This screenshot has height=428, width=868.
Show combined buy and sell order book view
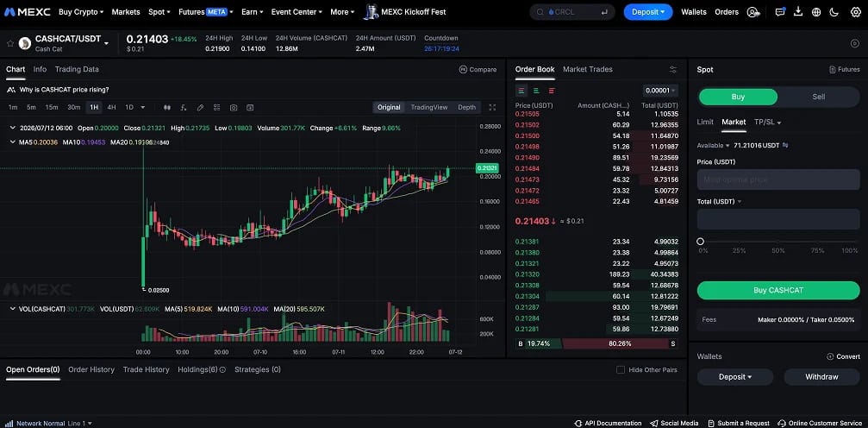point(521,91)
